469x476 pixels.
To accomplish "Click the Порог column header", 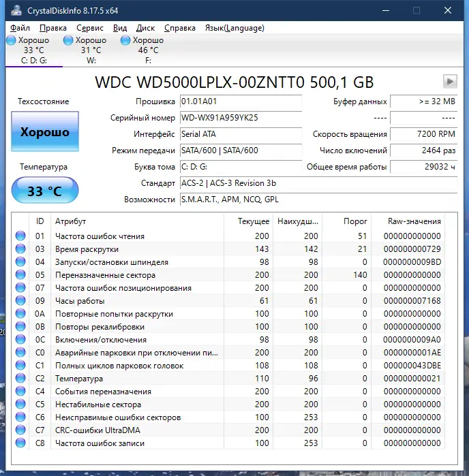I will coord(347,221).
